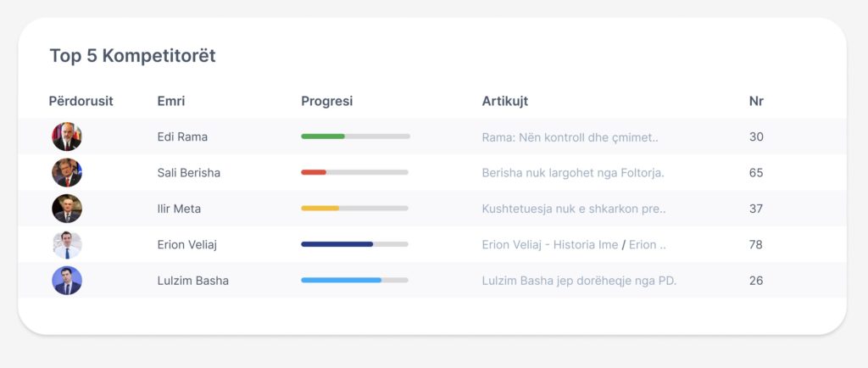Select the name Erion Veliaj

(190, 245)
